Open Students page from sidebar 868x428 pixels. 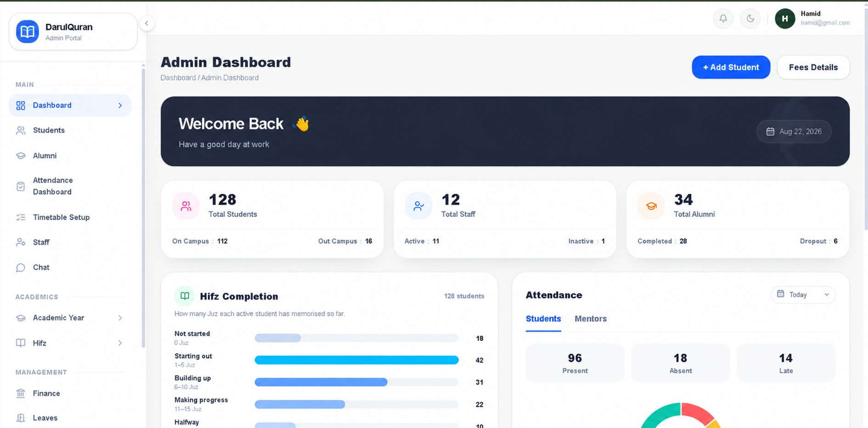(70, 130)
